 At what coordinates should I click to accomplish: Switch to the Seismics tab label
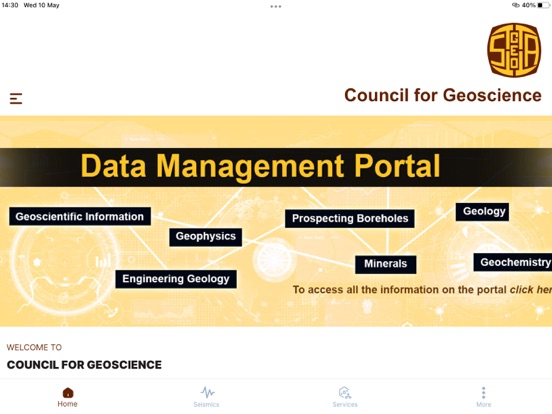206,404
